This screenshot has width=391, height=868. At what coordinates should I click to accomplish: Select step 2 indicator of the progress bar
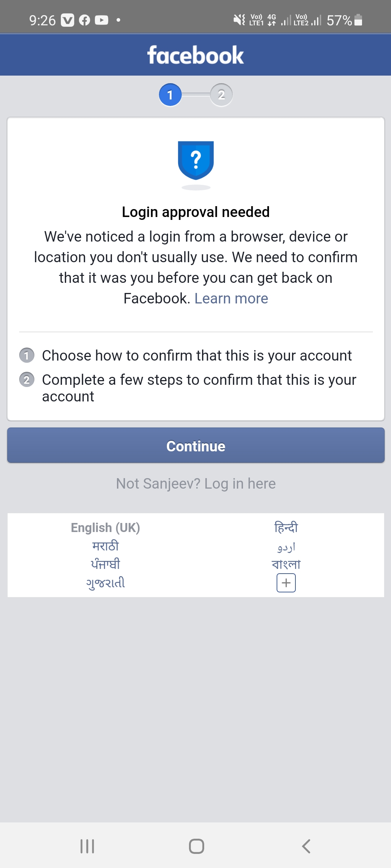[x=222, y=94]
